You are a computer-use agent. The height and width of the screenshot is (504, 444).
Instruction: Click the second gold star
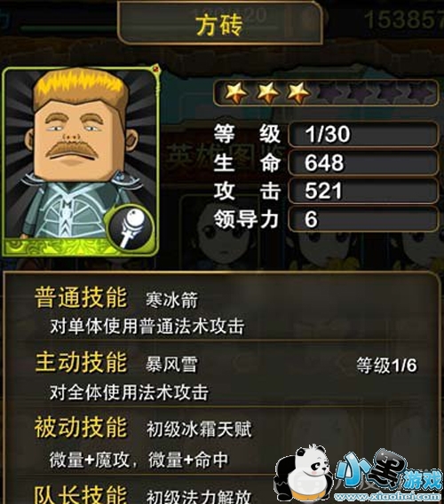(268, 92)
